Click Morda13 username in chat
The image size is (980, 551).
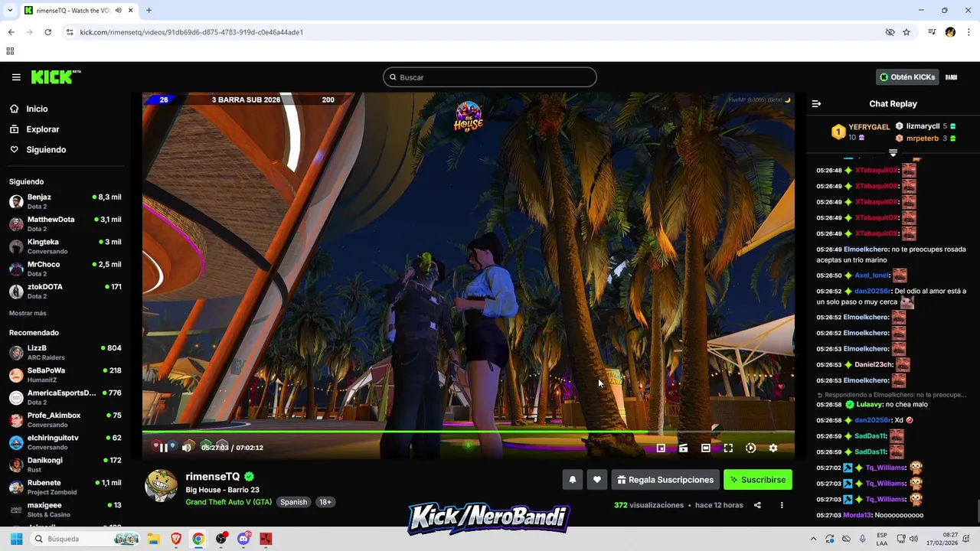click(857, 515)
